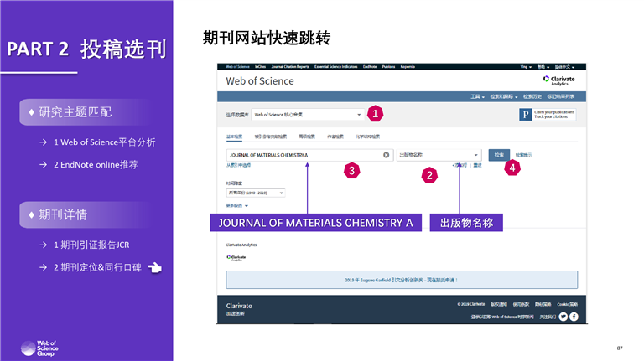Open the marked list link in blue bar
The image size is (644, 361).
point(561,96)
